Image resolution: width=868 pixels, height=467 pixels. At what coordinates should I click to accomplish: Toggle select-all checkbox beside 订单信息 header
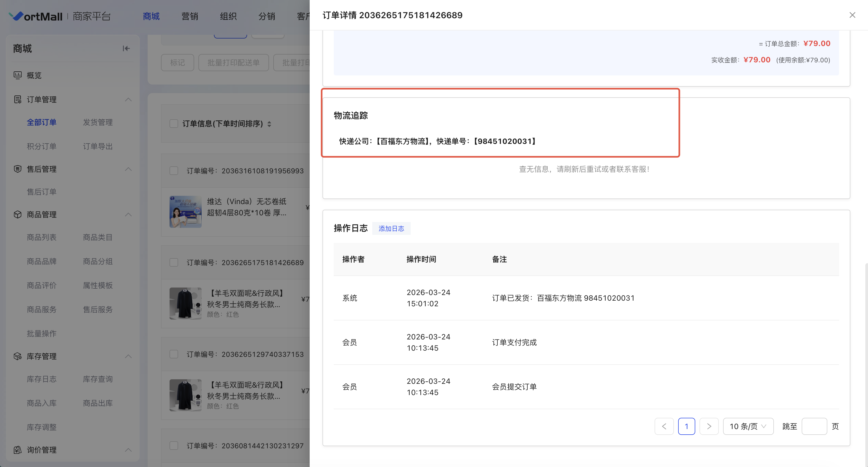[174, 124]
